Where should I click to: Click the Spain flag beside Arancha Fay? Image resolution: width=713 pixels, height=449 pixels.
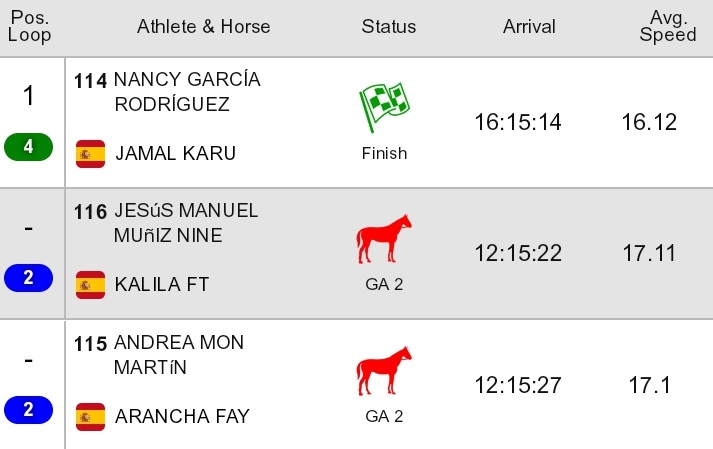point(91,416)
